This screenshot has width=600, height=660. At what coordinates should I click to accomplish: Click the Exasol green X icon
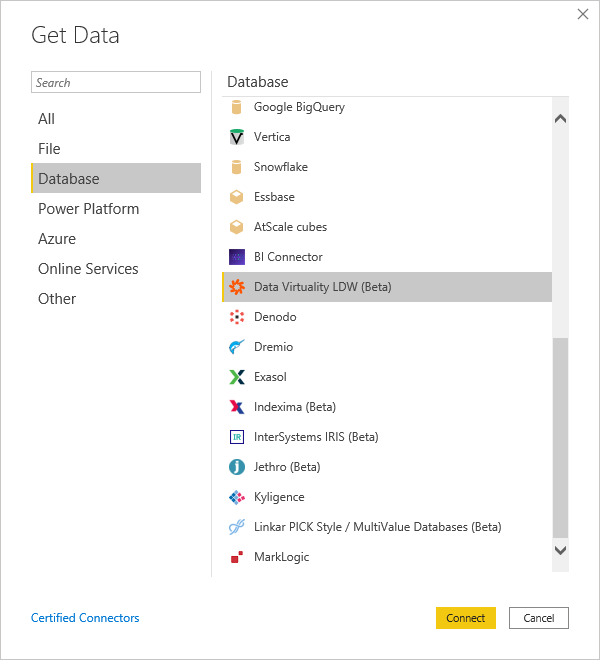tap(237, 377)
